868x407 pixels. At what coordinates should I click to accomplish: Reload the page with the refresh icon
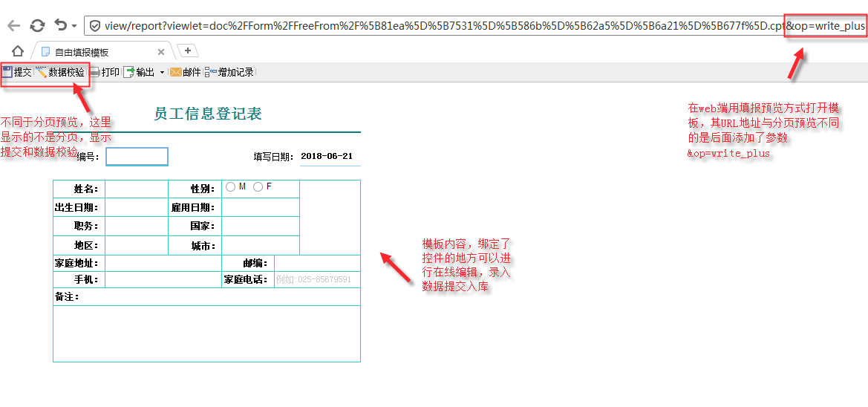[37, 25]
